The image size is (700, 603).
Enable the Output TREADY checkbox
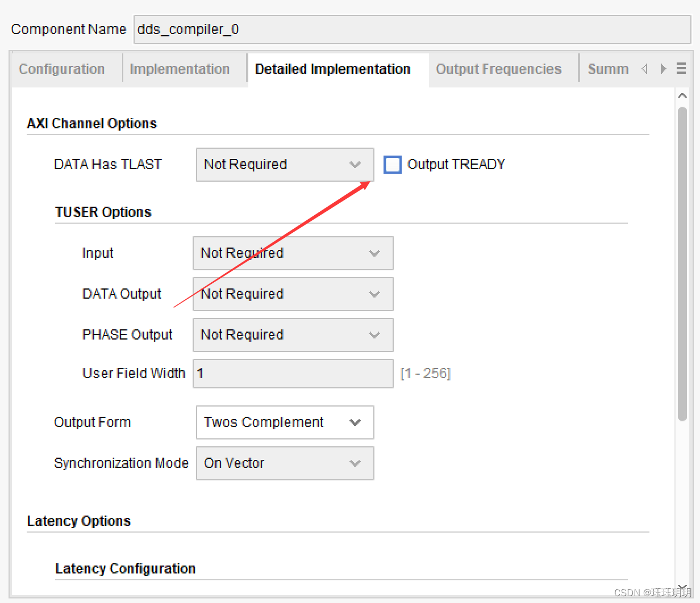point(393,165)
